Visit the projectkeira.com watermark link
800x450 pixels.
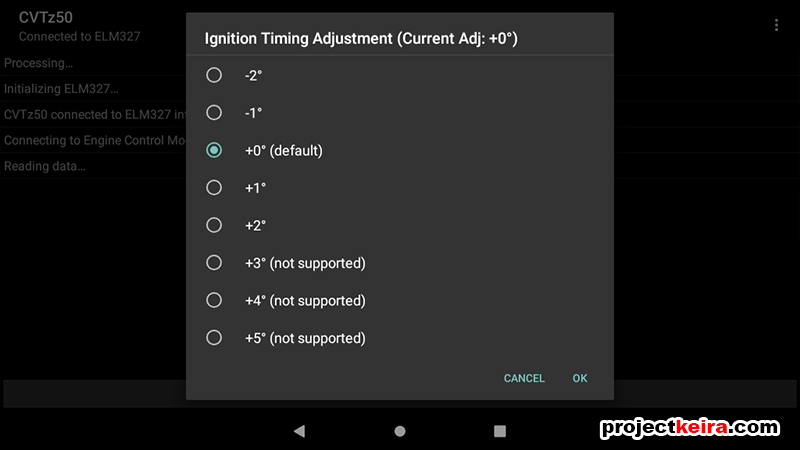(690, 428)
